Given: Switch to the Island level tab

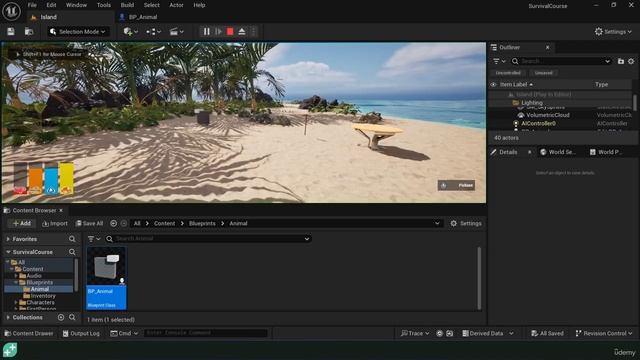Looking at the screenshot, I should coord(48,17).
